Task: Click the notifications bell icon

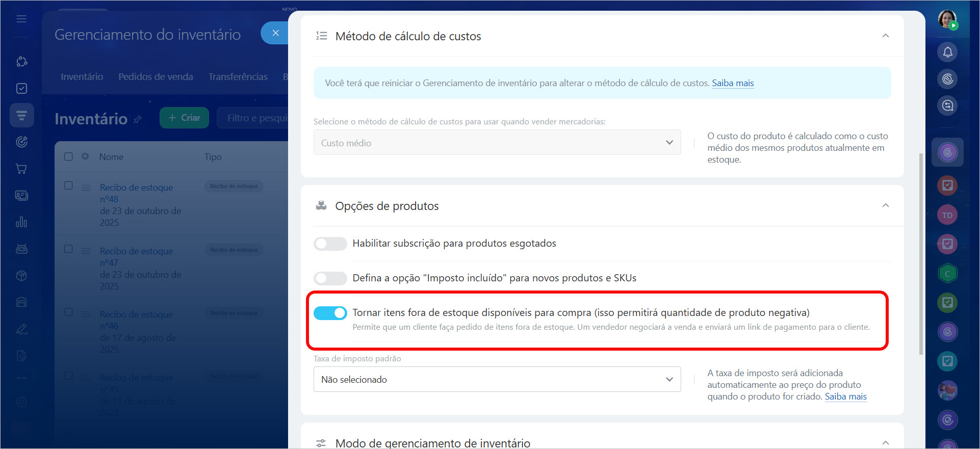Action: [x=947, y=52]
